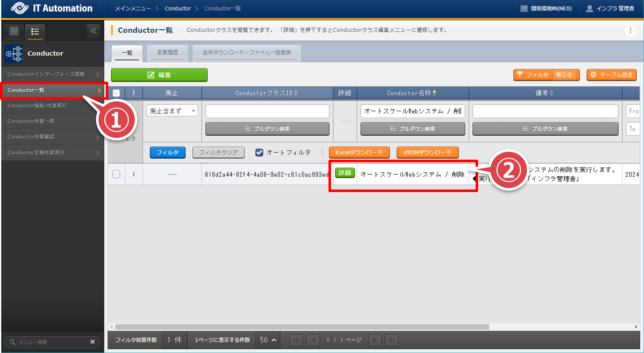The width and height of the screenshot is (644, 353).
Task: Open プルダウン検索 under Conductor名称
Action: [x=412, y=129]
